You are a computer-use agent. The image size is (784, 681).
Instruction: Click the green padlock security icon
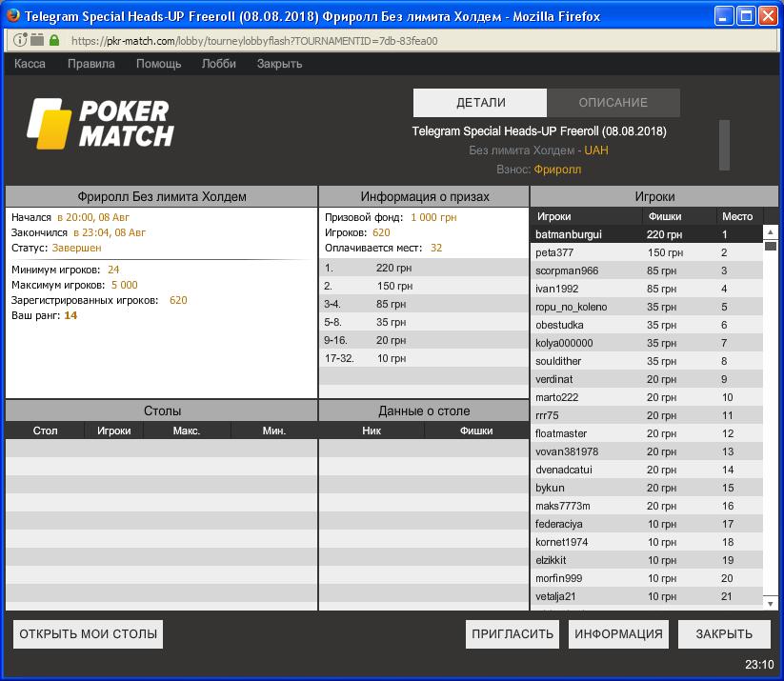54,40
